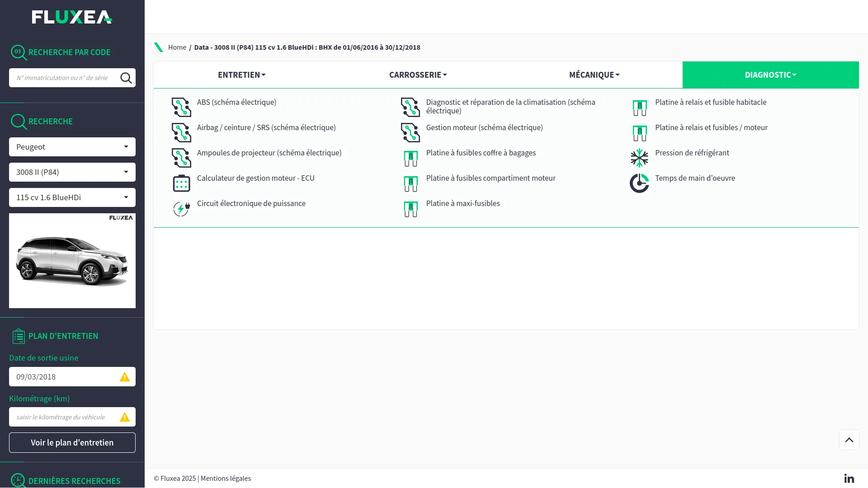Click the fuse icon for compartiment moteur
This screenshot has width=868, height=488.
tap(410, 184)
